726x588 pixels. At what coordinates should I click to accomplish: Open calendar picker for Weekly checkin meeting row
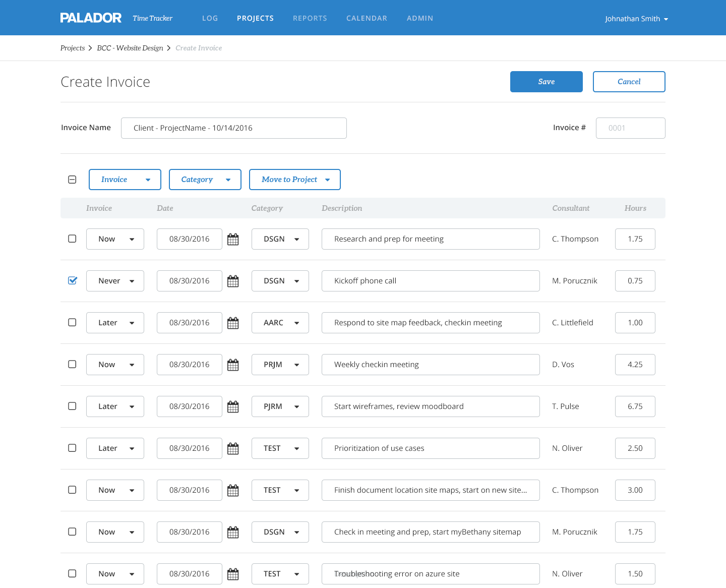[x=233, y=365]
